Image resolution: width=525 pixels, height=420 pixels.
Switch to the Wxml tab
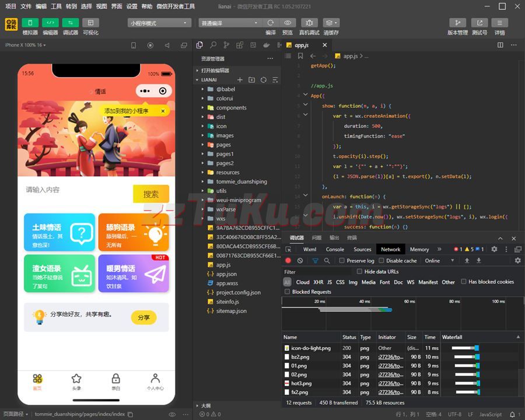310,249
